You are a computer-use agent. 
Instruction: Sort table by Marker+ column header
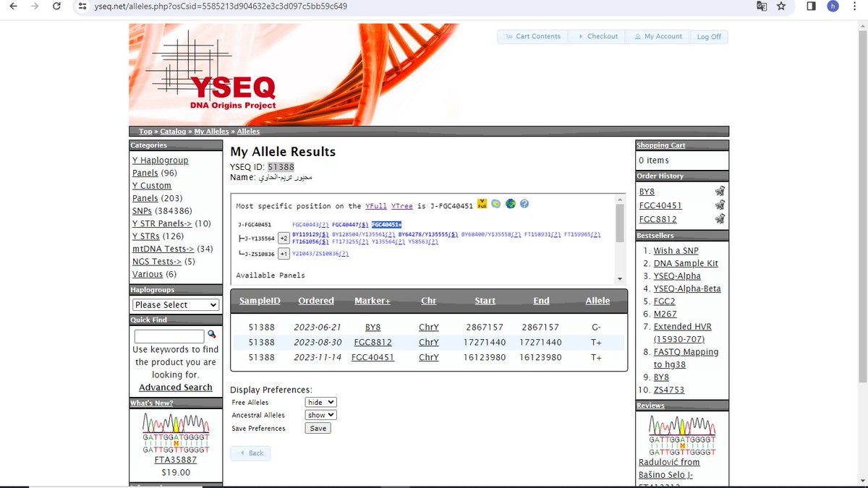coord(373,301)
